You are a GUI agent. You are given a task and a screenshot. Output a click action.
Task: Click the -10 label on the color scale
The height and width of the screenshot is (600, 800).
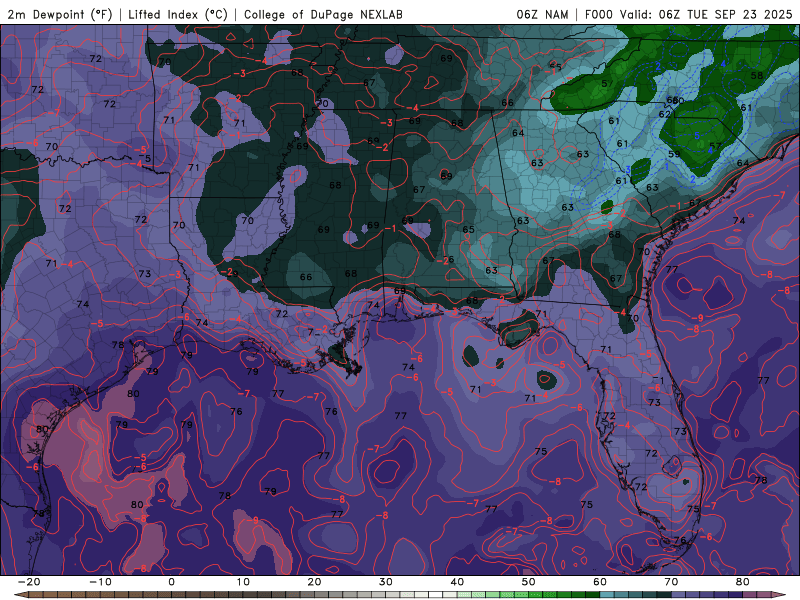coord(100,582)
